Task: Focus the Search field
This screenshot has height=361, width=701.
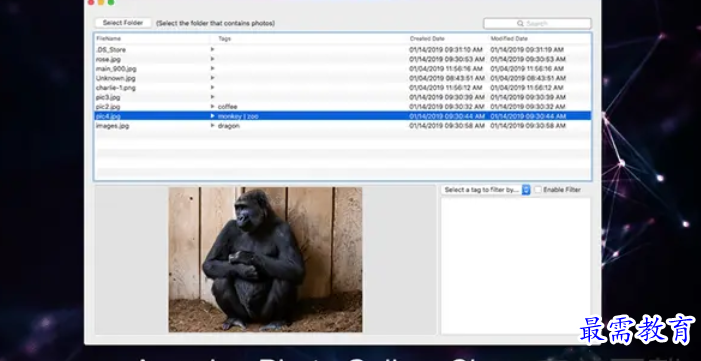Action: pos(537,23)
